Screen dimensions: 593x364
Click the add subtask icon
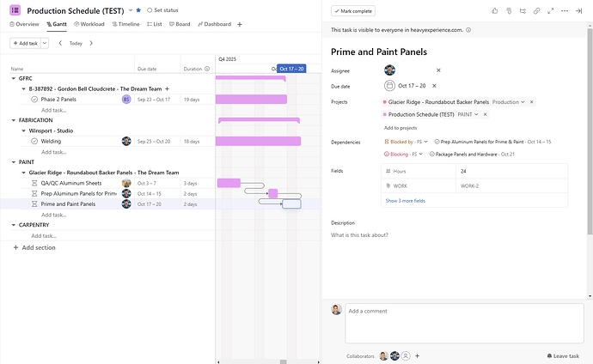pos(523,11)
